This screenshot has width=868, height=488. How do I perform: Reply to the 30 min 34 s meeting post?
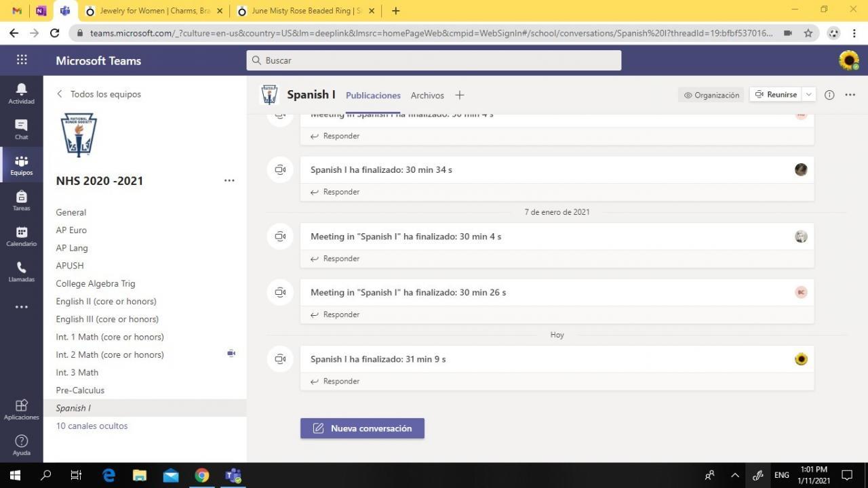click(x=335, y=192)
